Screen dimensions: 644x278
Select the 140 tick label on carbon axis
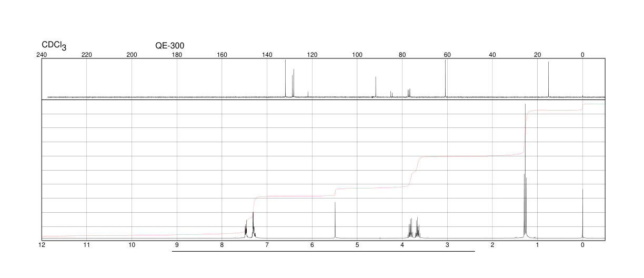point(267,55)
